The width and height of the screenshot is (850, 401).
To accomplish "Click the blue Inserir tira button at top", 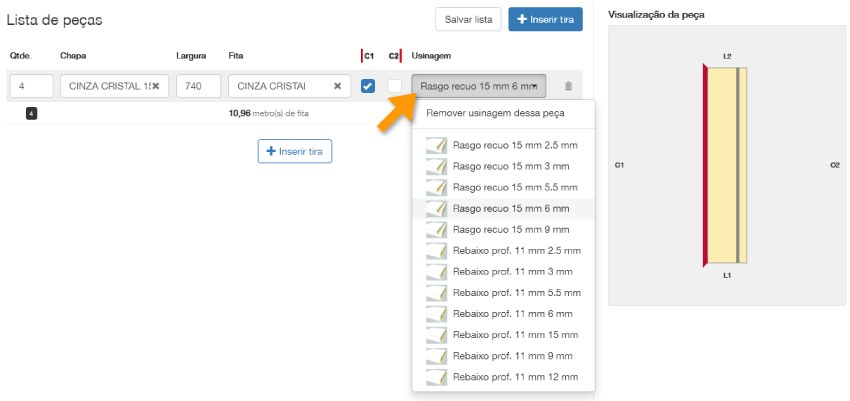I will pyautogui.click(x=545, y=20).
